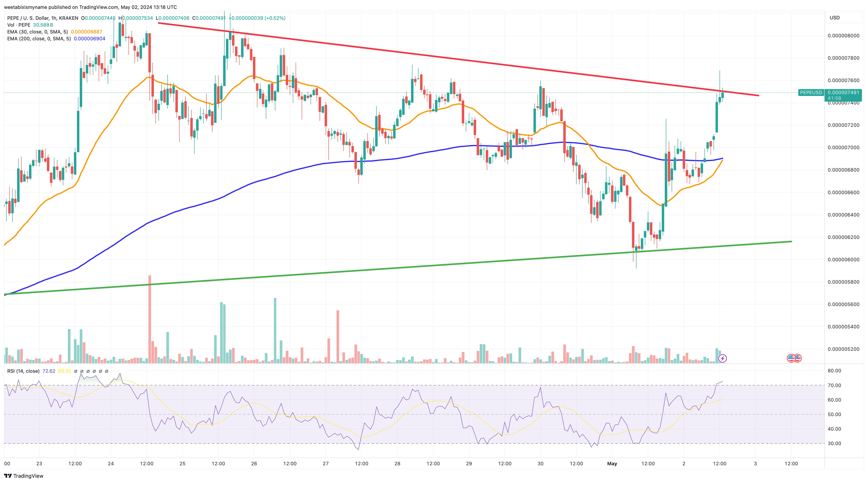Click the current price label 0.000007491
The image size is (868, 483).
click(843, 92)
